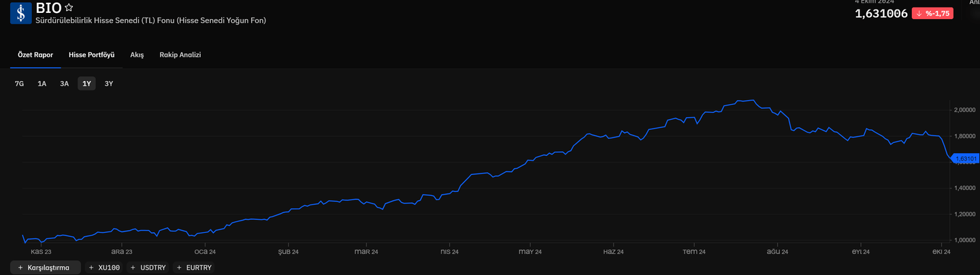Viewport: 980px width, 275px height.
Task: Select the 1Y chart period
Action: (x=86, y=84)
